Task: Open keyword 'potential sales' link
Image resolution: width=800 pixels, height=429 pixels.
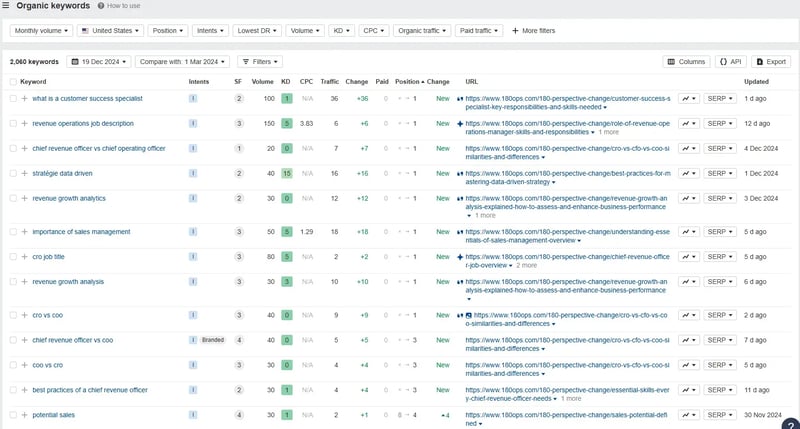Action: [x=54, y=415]
